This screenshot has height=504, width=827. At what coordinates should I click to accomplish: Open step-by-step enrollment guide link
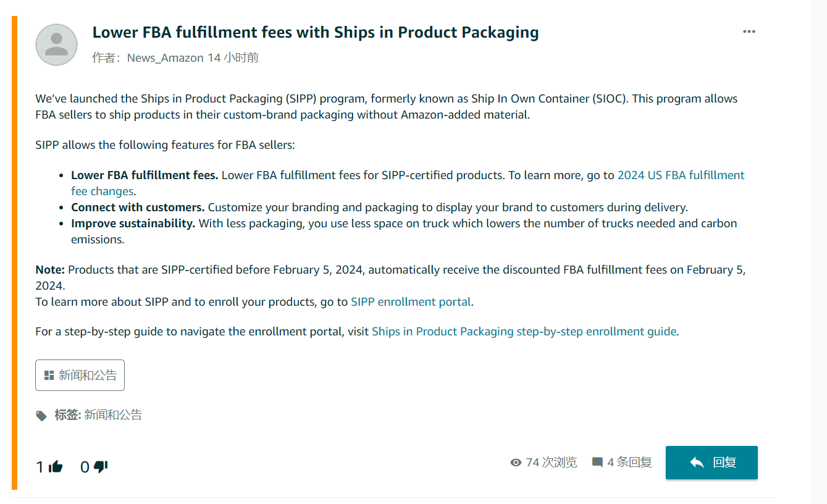tap(524, 332)
